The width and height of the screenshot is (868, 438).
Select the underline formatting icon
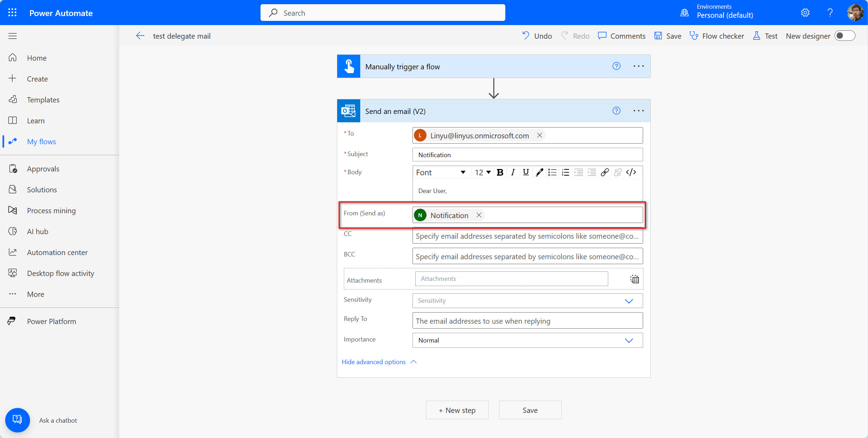point(526,172)
